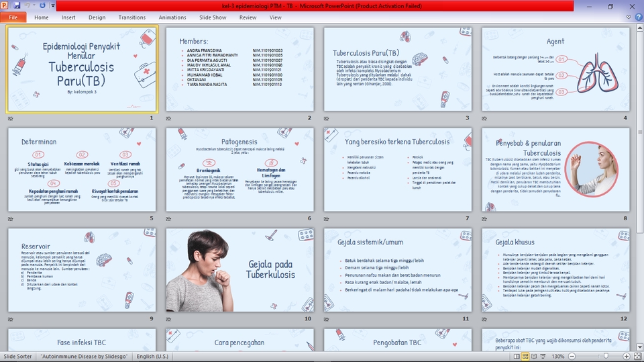
Task: Click the 130% zoom level button
Action: coord(557,356)
